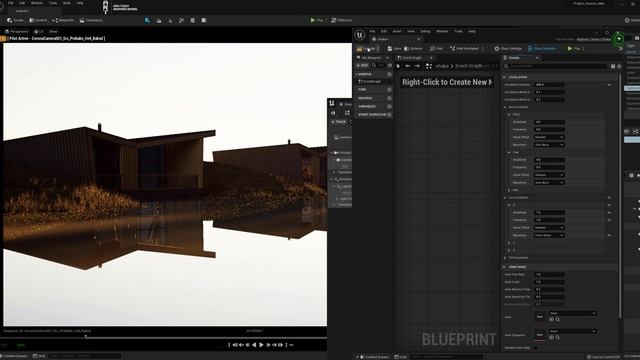Open the Details panel settings gear
The width and height of the screenshot is (640, 360).
click(x=619, y=66)
